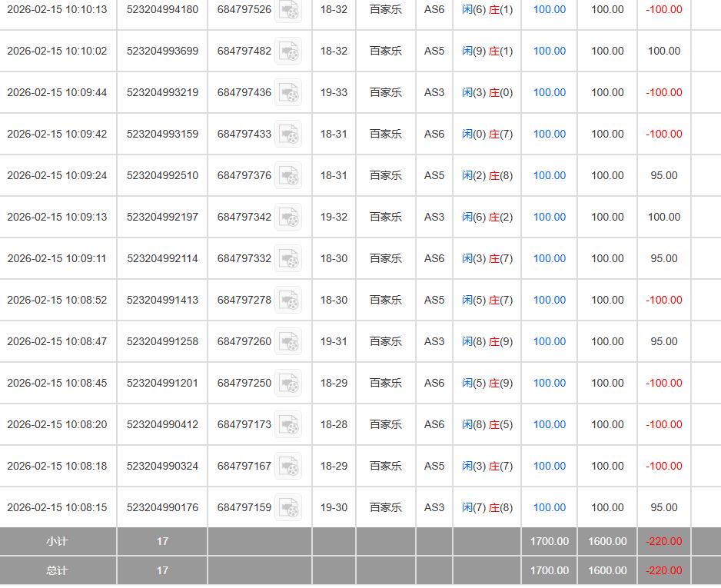Viewport: 721px width, 588px height.
Task: Show video replay for round 684797173
Action: (288, 425)
